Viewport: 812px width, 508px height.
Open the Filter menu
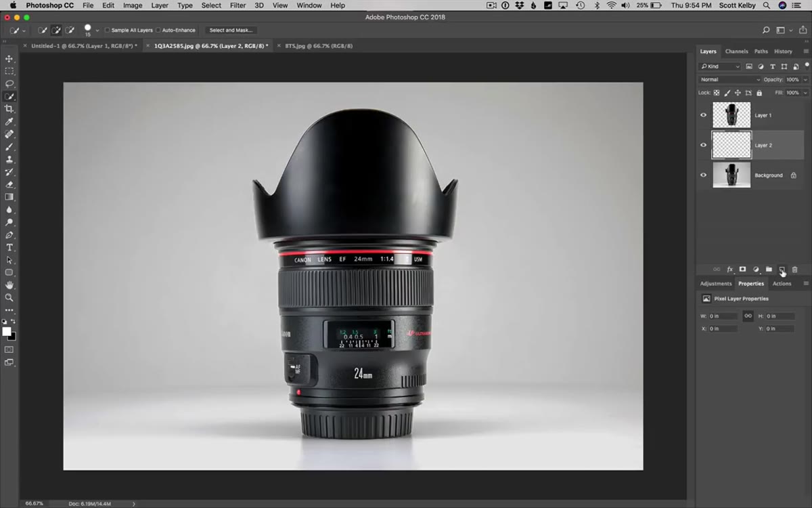238,5
